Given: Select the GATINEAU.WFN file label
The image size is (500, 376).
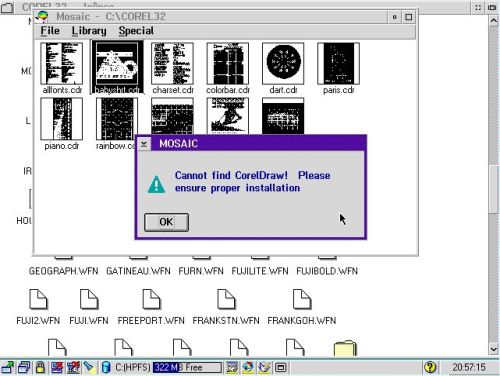Looking at the screenshot, I should 138,271.
